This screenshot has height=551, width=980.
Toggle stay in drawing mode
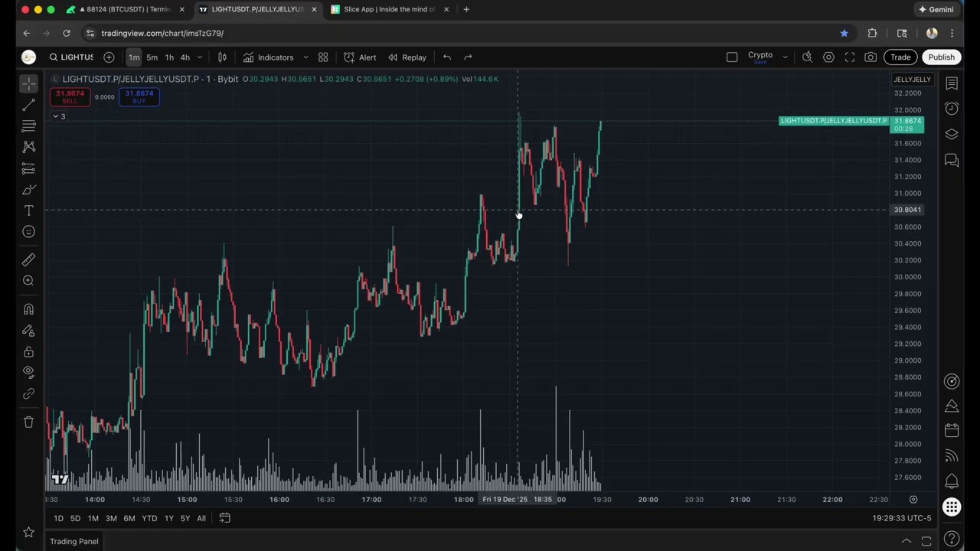pyautogui.click(x=28, y=331)
